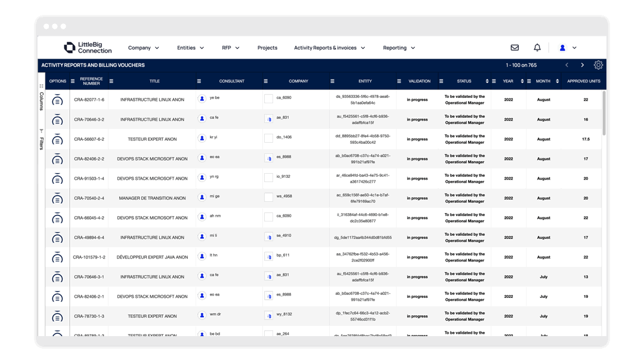The height and width of the screenshot is (363, 644).
Task: Expand Activity Reports & invoices menu
Action: [x=329, y=48]
